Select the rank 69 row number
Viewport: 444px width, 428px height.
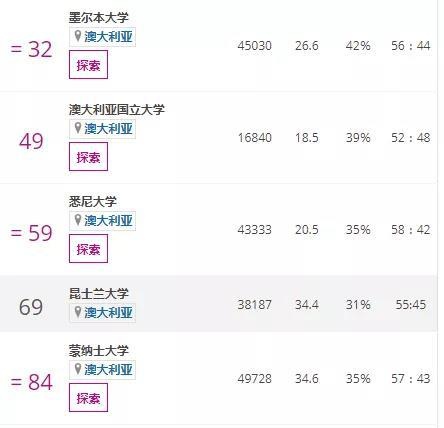point(31,307)
